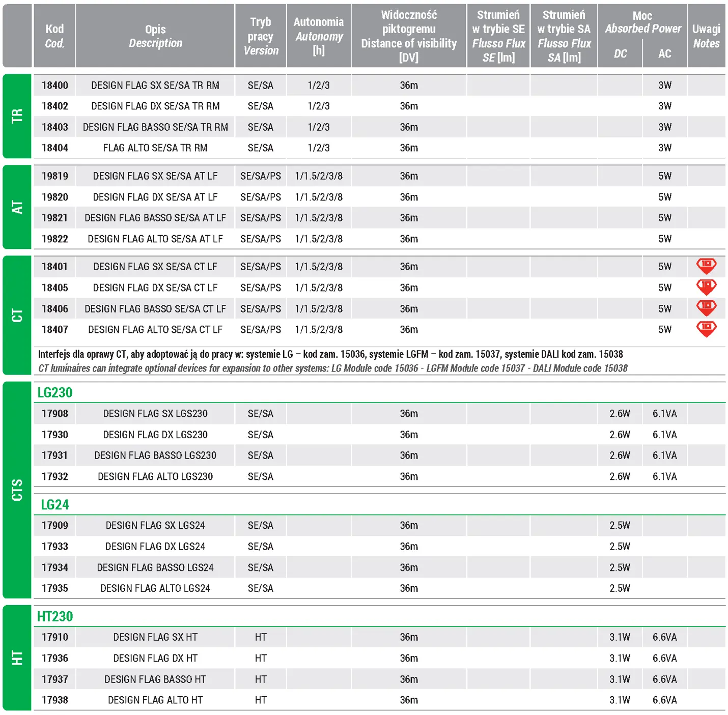Click description FLAG ALTO SE/SA TR RM
The width and height of the screenshot is (728, 715).
pos(155,148)
